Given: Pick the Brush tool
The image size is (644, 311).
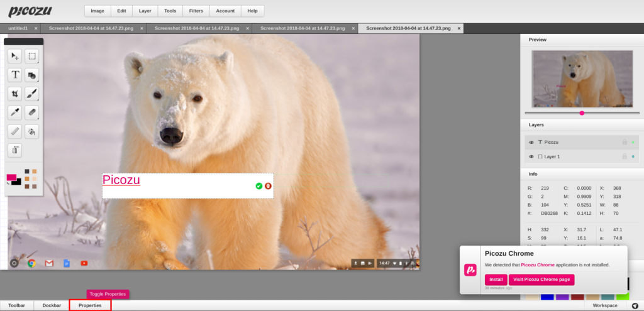Looking at the screenshot, I should pos(31,94).
